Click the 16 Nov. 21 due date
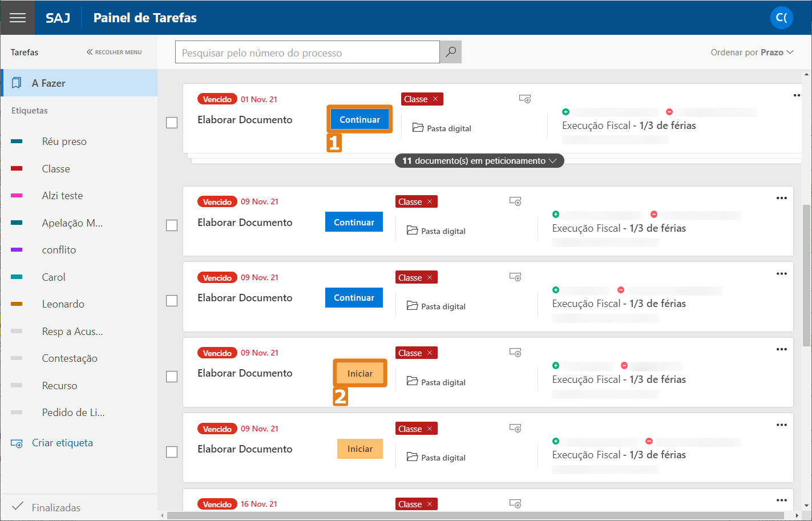This screenshot has width=812, height=521. [259, 504]
